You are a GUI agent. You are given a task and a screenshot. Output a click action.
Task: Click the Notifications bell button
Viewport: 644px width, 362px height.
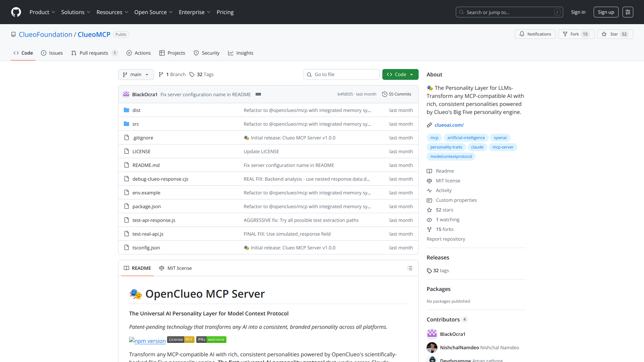pyautogui.click(x=535, y=34)
